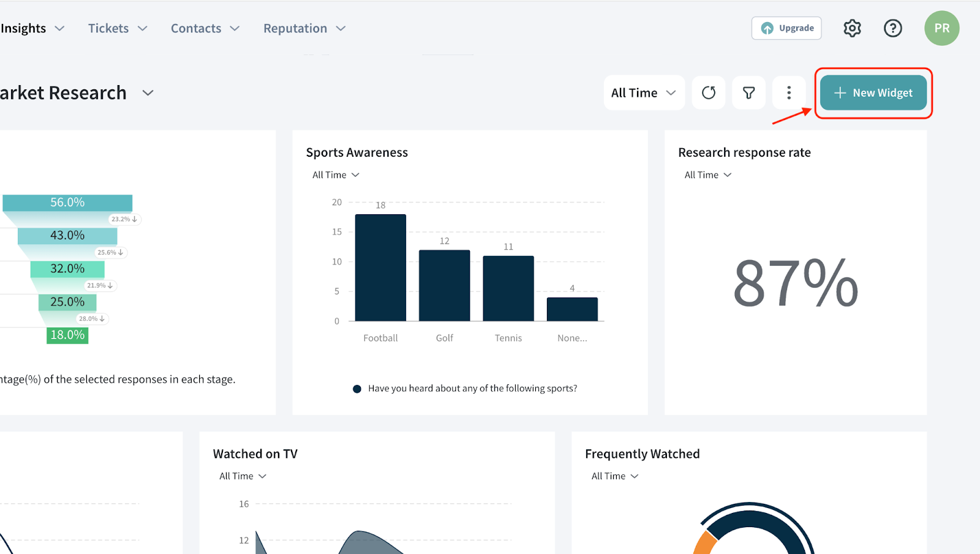Open the PR profile avatar
980x554 pixels.
(941, 28)
